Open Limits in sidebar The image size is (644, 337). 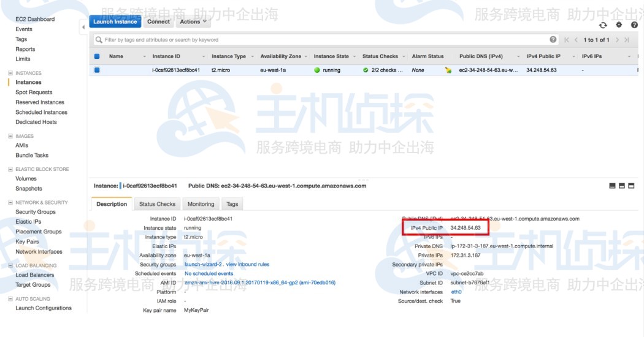click(x=23, y=59)
